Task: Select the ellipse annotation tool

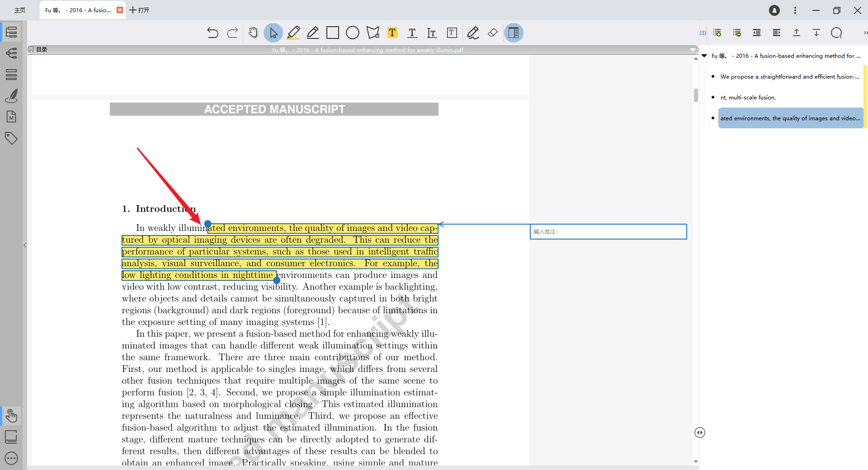Action: pyautogui.click(x=352, y=33)
